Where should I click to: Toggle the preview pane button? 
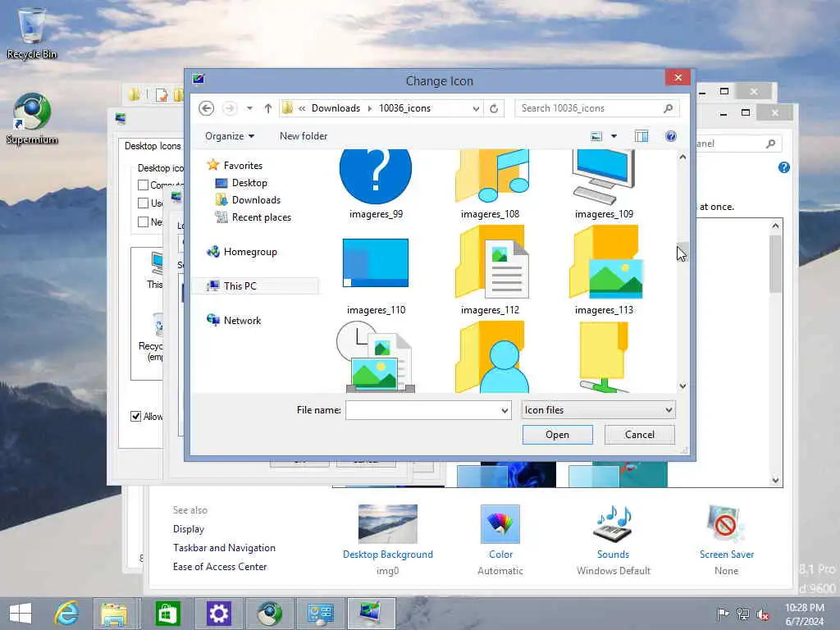641,136
